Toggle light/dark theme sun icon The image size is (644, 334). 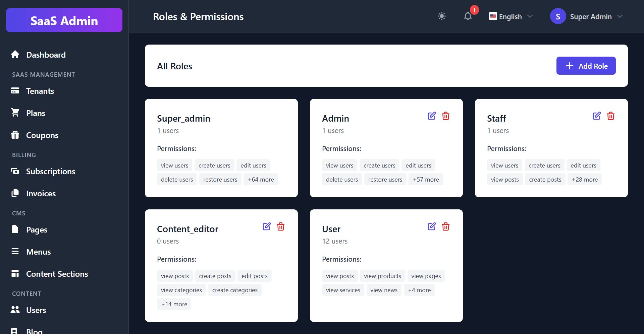(442, 16)
